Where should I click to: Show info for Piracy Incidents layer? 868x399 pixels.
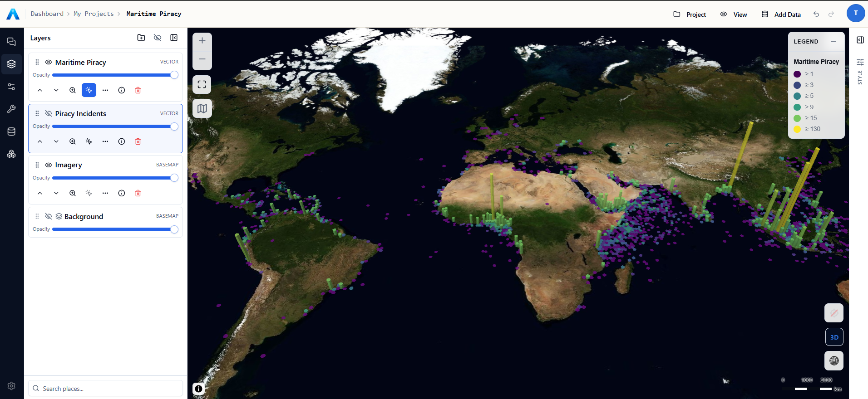click(122, 141)
